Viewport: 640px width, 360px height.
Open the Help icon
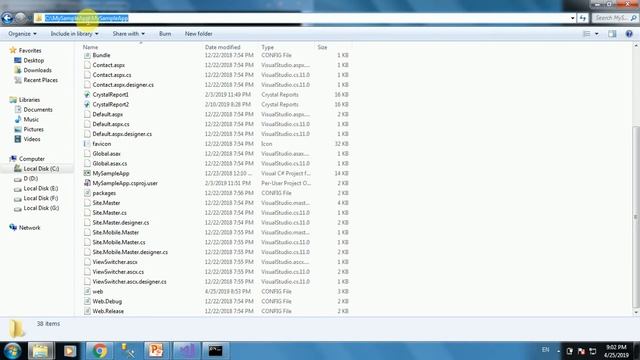(x=629, y=34)
